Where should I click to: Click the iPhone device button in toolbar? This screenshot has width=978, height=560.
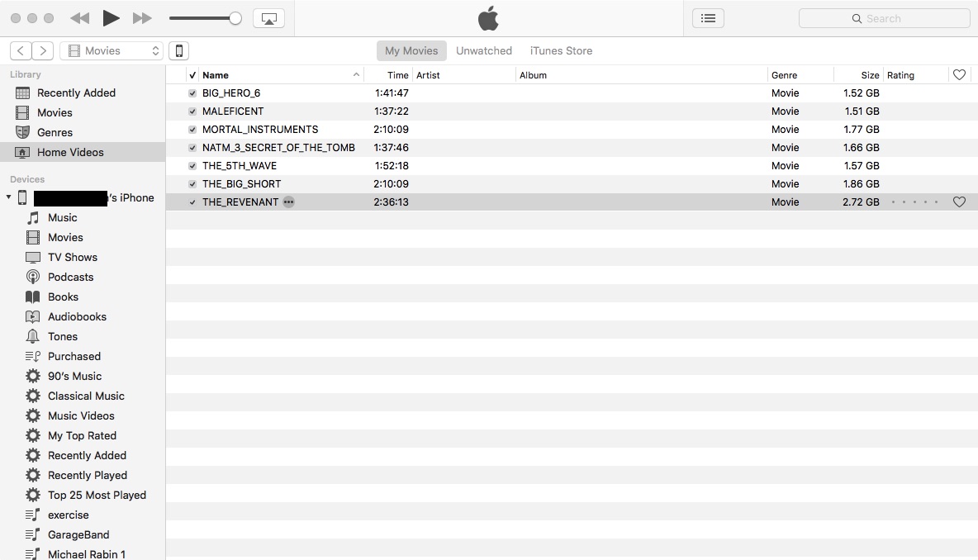(179, 50)
